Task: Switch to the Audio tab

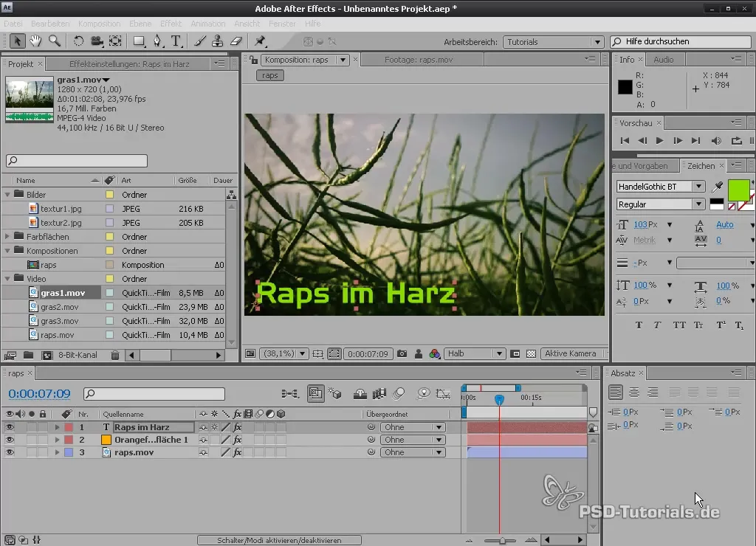Action: (x=664, y=60)
